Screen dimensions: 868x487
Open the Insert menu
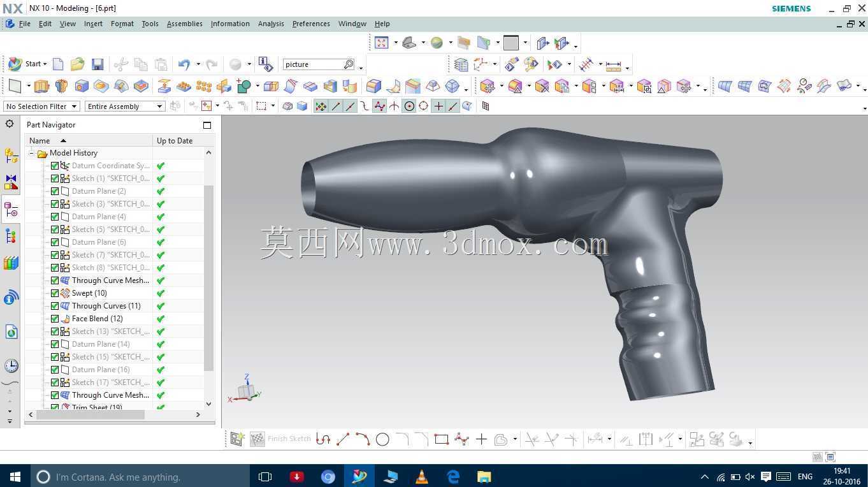coord(93,24)
